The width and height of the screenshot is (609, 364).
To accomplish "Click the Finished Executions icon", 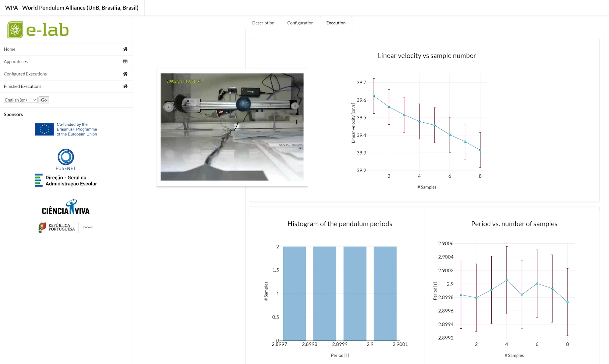I will [125, 86].
